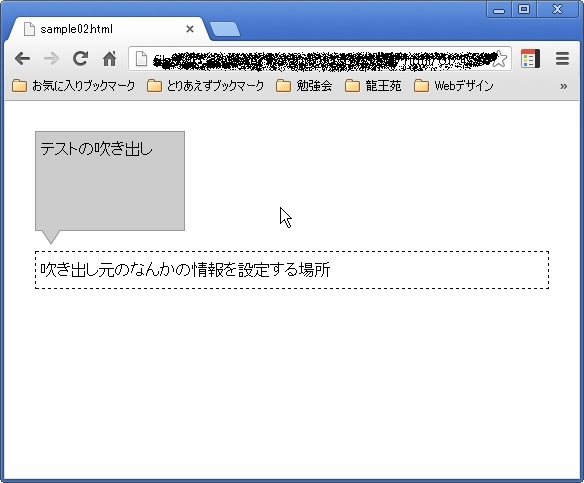Open the calendar extension icon
This screenshot has height=483, width=584.
[530, 58]
